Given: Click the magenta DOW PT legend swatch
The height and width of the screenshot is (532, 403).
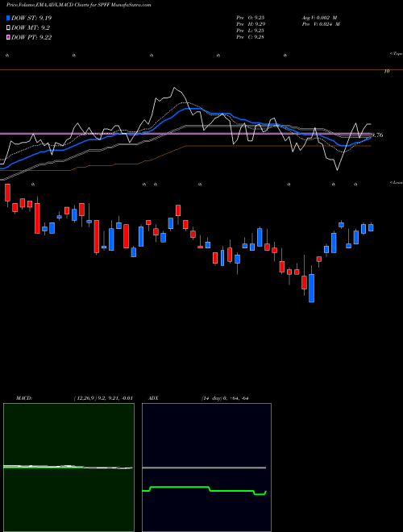Looking at the screenshot, I should (8, 37).
